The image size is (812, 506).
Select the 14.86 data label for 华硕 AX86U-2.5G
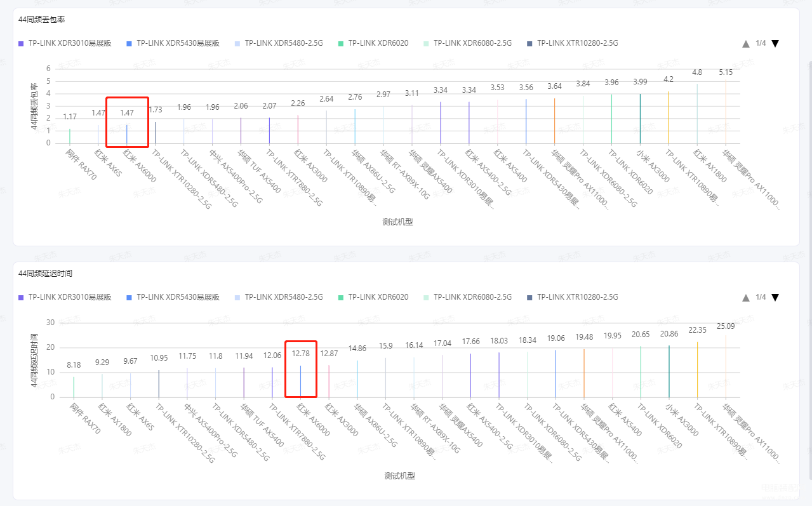pyautogui.click(x=357, y=349)
